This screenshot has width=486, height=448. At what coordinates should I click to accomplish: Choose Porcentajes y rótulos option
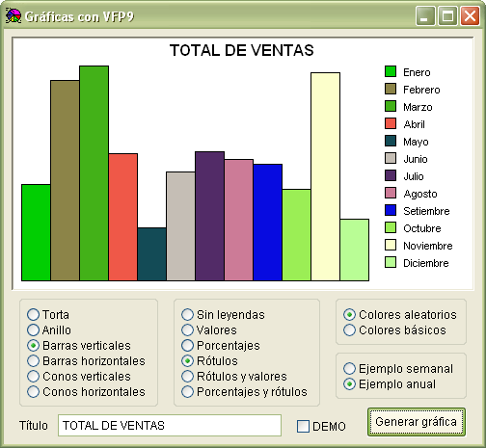click(x=244, y=392)
